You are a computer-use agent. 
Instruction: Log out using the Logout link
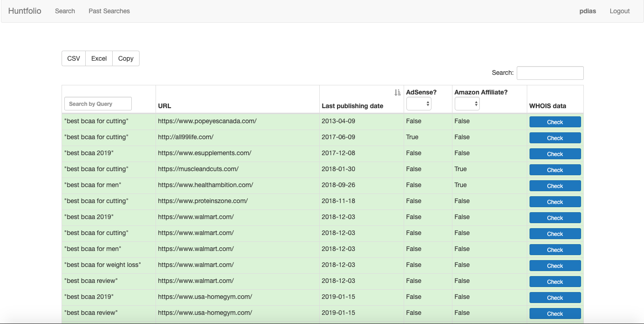point(619,11)
